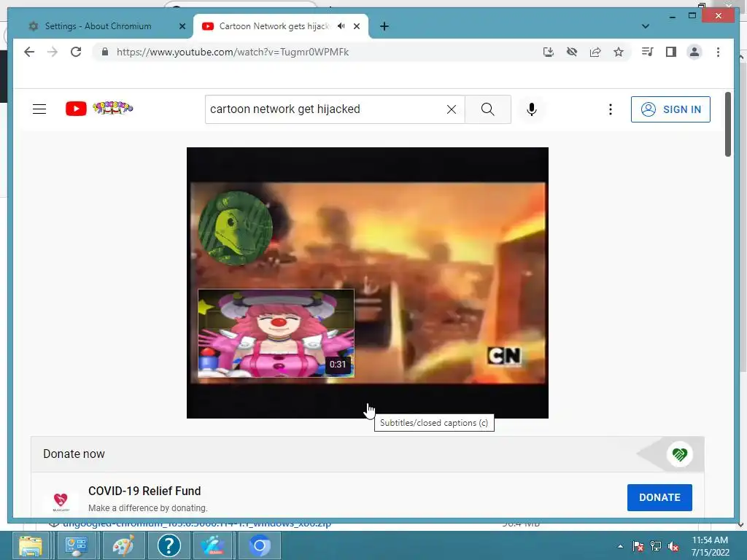Run the YouTube search with magnifier button
Viewport: 747px width, 560px height.
click(487, 109)
